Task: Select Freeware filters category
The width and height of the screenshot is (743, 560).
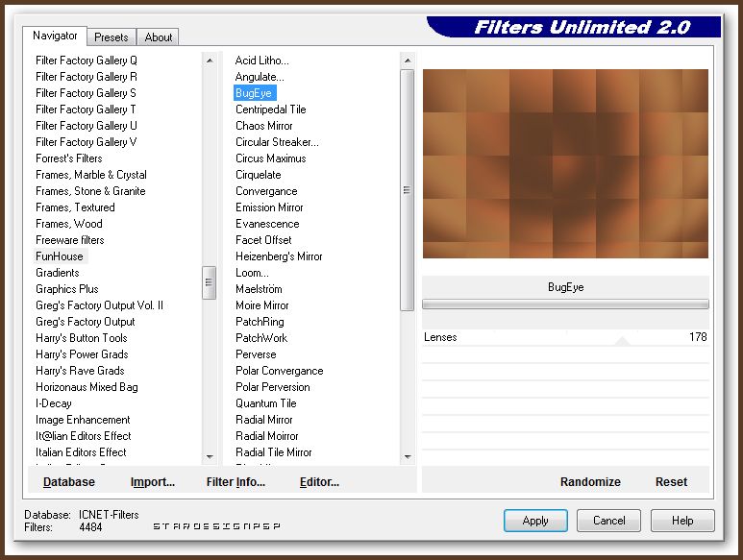Action: click(x=69, y=240)
